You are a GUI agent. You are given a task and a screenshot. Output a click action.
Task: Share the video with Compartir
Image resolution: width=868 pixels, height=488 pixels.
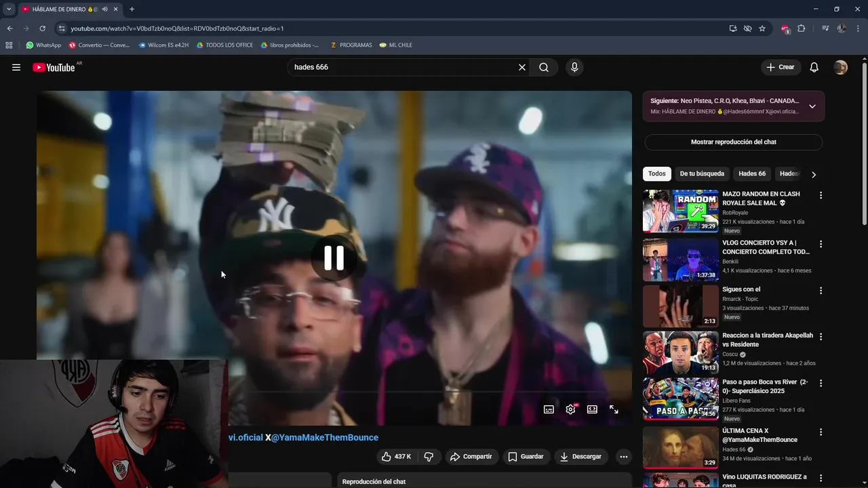coord(471,457)
